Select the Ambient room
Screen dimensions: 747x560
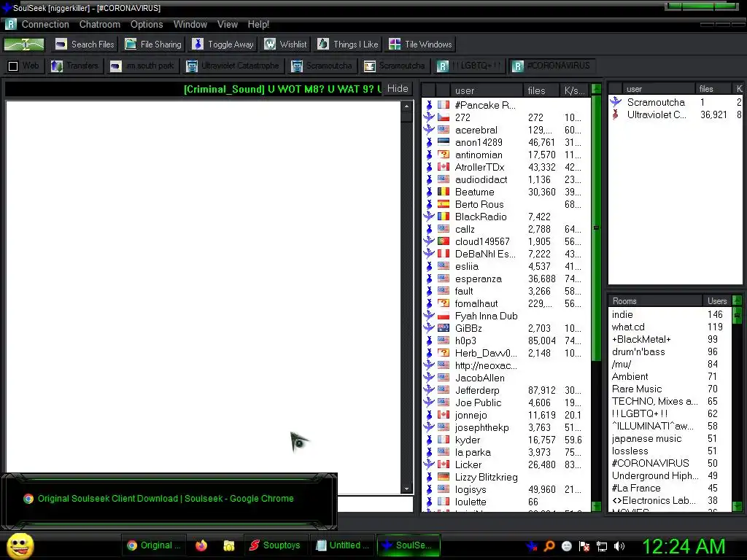[670, 376]
